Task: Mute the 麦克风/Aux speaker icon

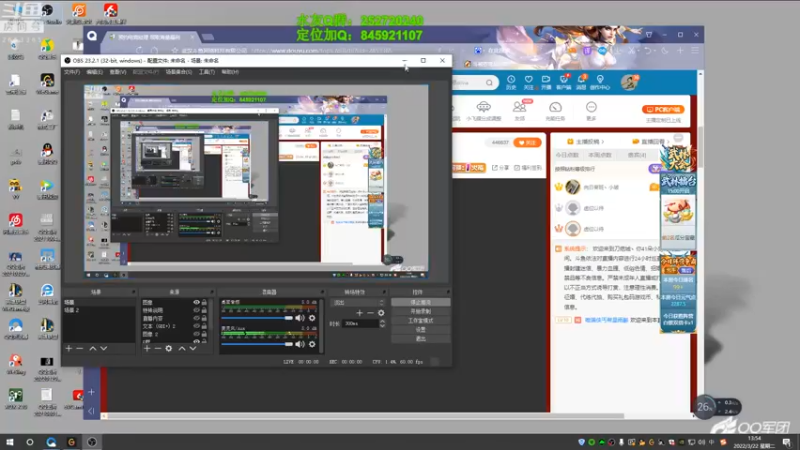Action: 300,344
